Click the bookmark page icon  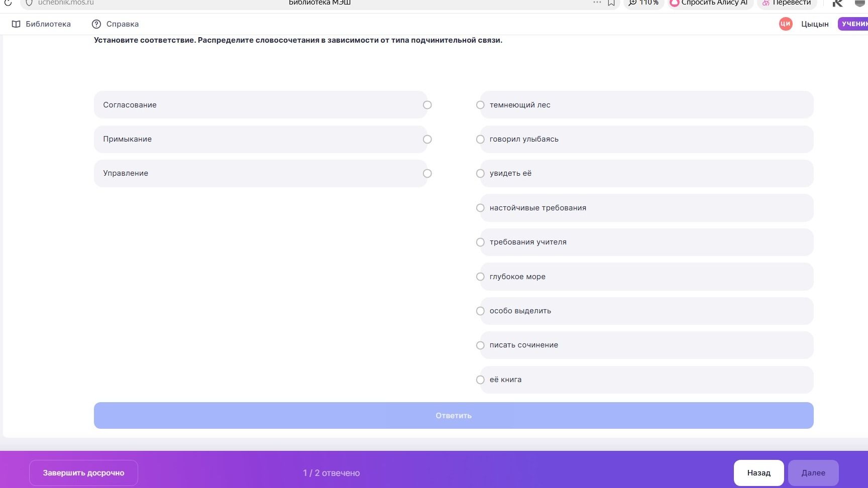(611, 3)
